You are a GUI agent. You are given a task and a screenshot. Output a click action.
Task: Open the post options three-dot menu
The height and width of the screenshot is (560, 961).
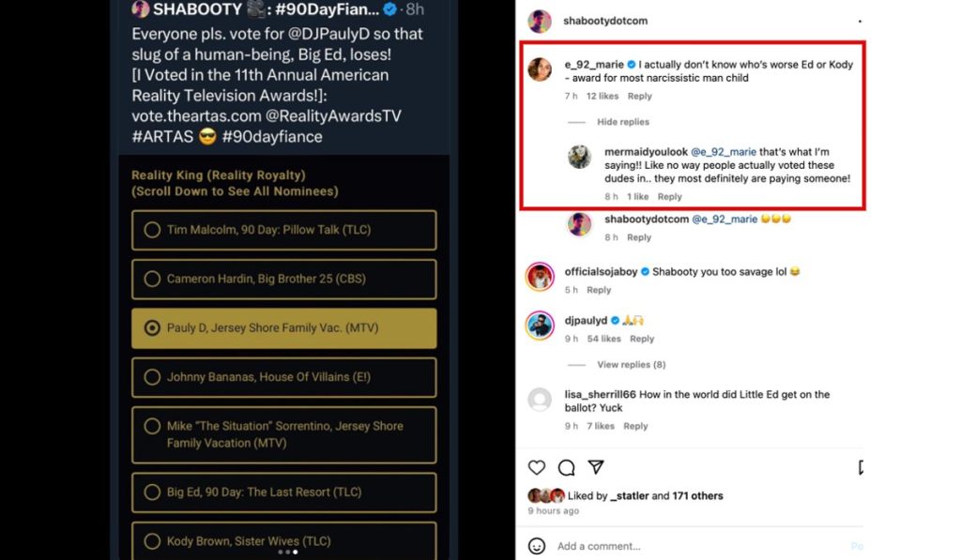coord(860,21)
